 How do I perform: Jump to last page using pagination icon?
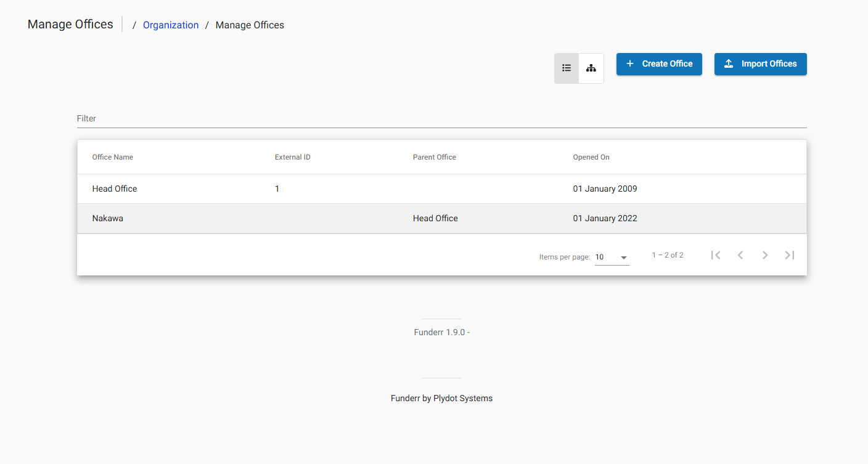click(789, 254)
